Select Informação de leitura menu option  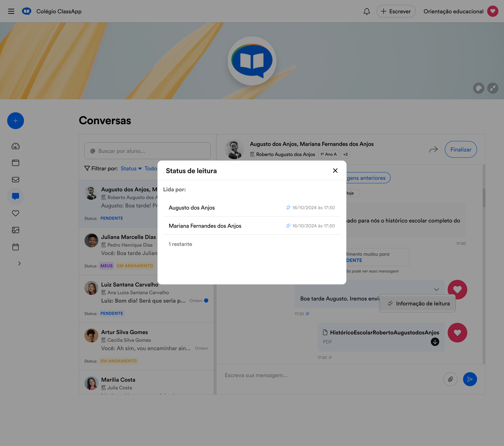[417, 303]
